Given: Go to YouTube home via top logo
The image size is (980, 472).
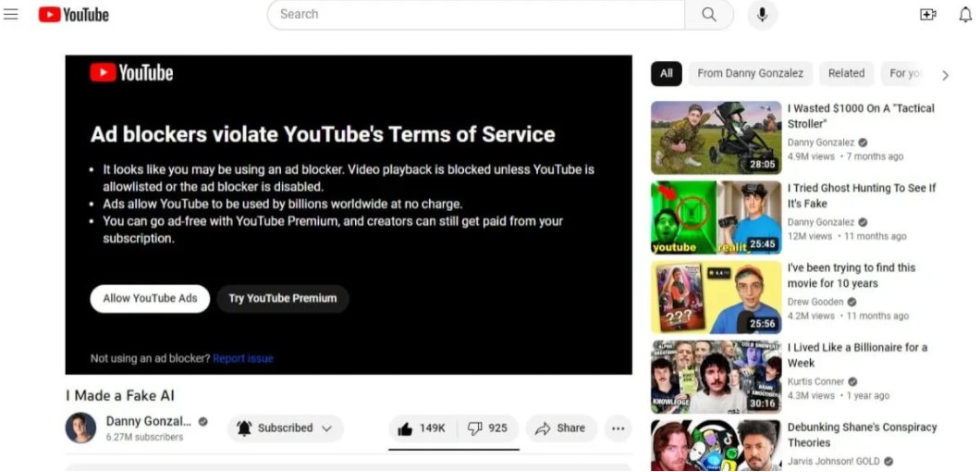Looking at the screenshot, I should click(x=74, y=15).
